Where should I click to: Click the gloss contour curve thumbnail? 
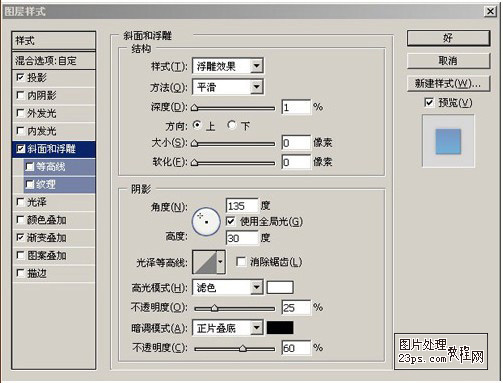pyautogui.click(x=205, y=262)
